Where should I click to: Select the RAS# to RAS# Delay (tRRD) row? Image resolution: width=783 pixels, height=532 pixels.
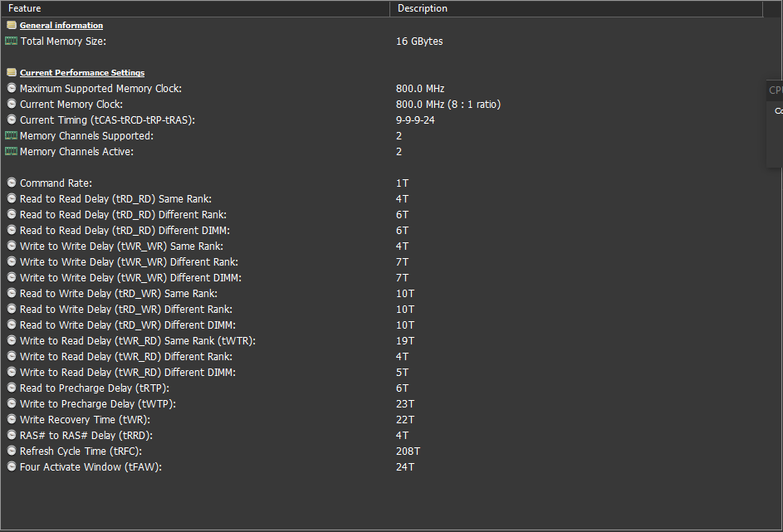[x=86, y=436]
